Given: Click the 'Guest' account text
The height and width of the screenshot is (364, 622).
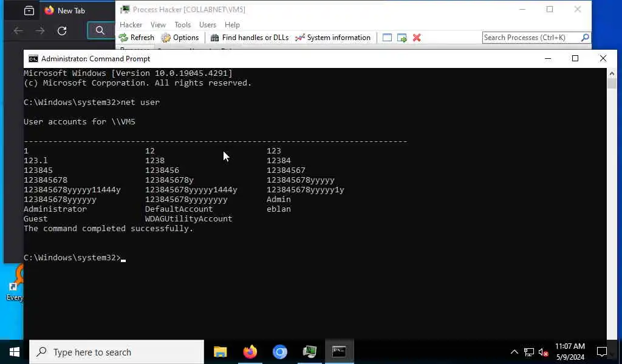Looking at the screenshot, I should coord(36,218).
